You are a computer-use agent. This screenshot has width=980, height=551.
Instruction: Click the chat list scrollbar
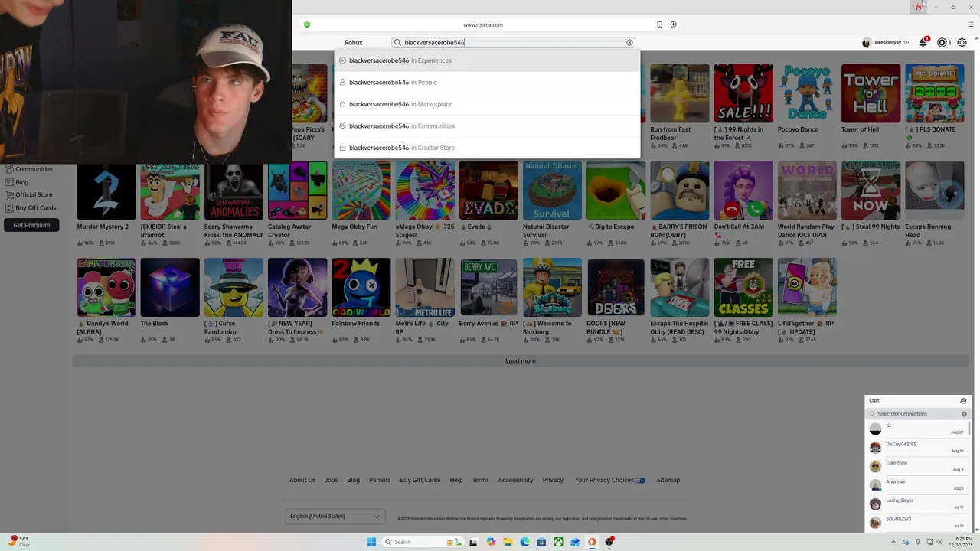(x=970, y=429)
